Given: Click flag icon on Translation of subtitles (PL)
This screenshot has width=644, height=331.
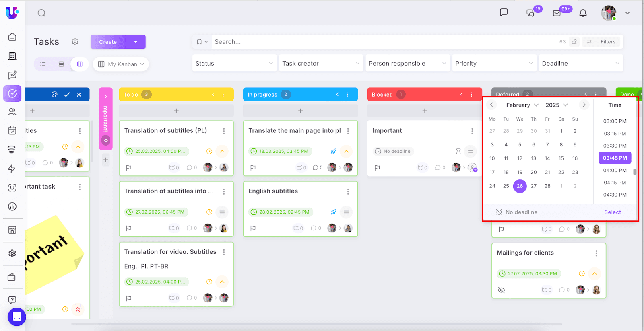Looking at the screenshot, I should pyautogui.click(x=129, y=168).
